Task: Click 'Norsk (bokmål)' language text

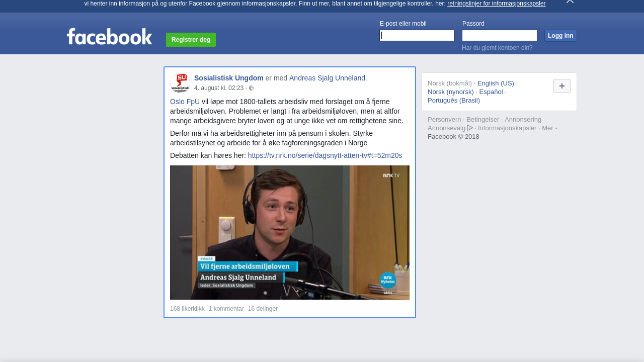Action: tap(450, 83)
